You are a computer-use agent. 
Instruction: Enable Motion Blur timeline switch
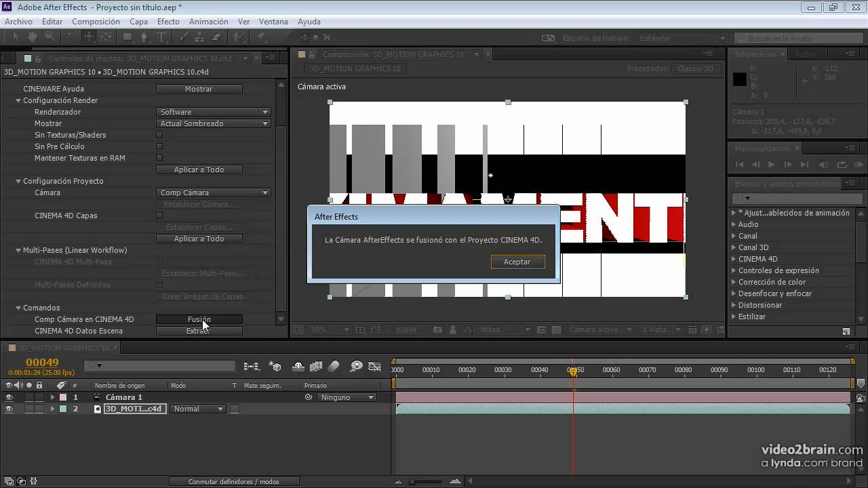334,367
